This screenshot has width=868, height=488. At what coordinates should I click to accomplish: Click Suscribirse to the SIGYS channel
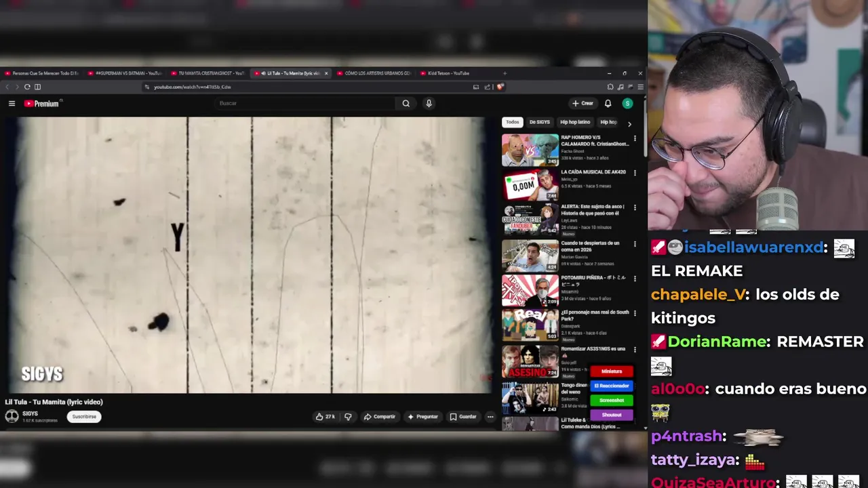(x=84, y=417)
